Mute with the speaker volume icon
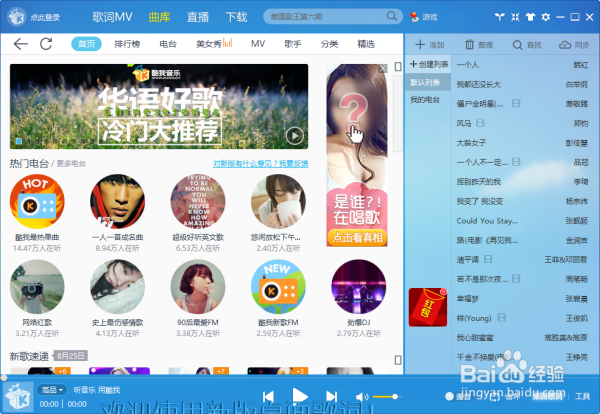Image resolution: width=600 pixels, height=414 pixels. [x=362, y=397]
